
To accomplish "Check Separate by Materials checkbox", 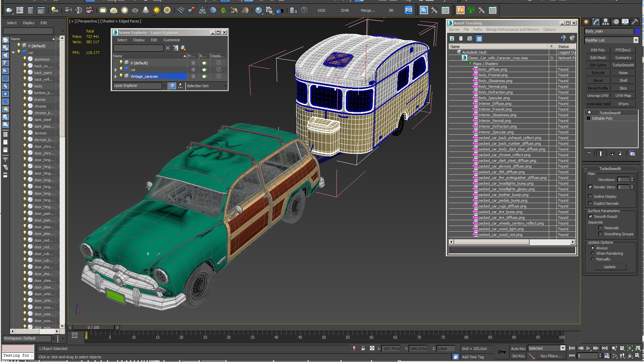I will tap(600, 228).
